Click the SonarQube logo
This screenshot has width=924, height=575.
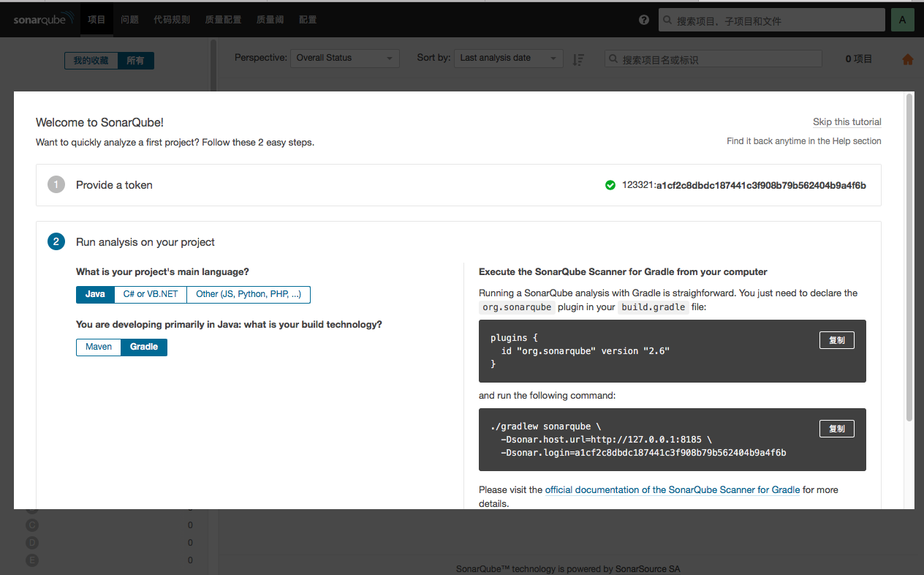(x=44, y=19)
